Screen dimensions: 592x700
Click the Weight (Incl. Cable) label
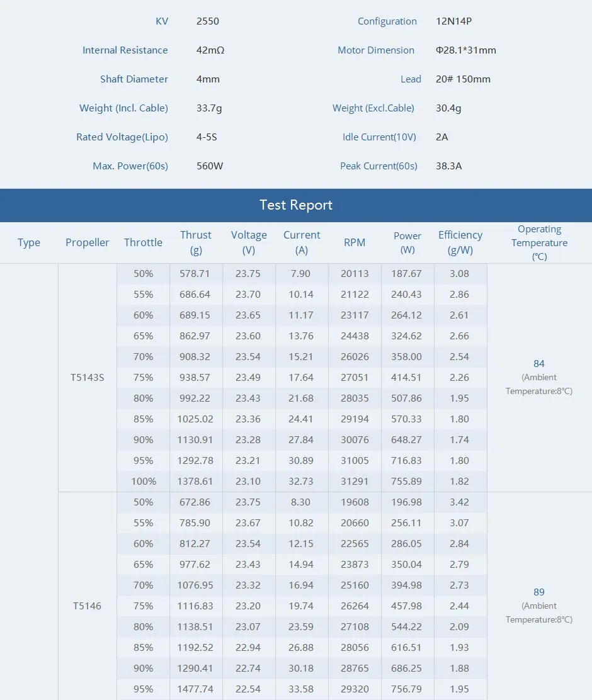tap(123, 108)
